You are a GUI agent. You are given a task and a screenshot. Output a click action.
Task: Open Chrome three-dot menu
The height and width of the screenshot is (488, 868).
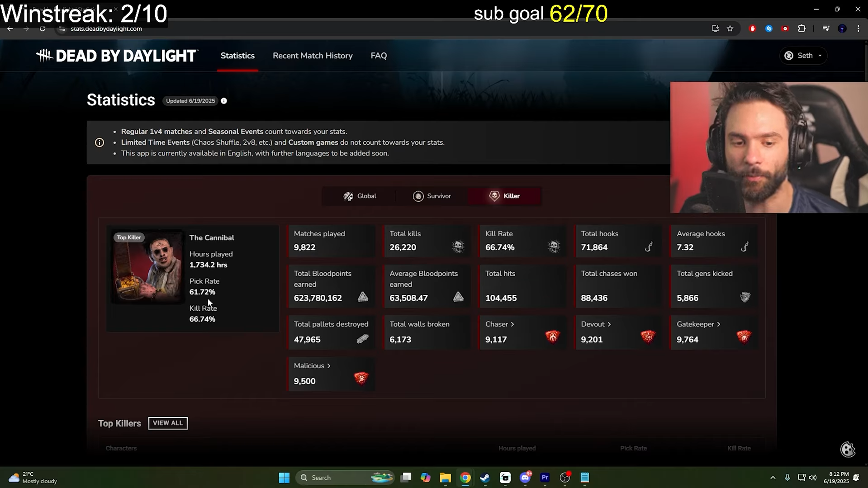coord(859,28)
